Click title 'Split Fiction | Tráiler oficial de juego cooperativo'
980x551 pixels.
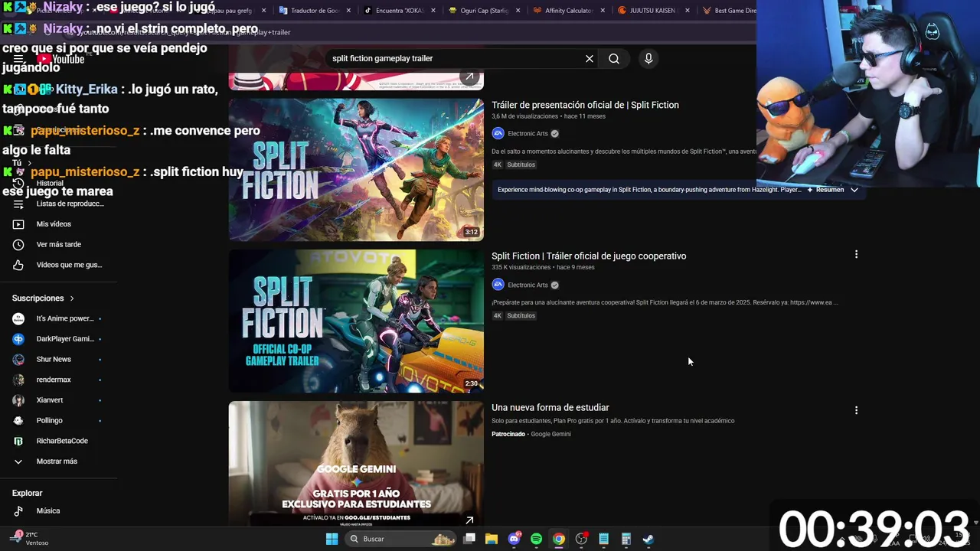[589, 256]
